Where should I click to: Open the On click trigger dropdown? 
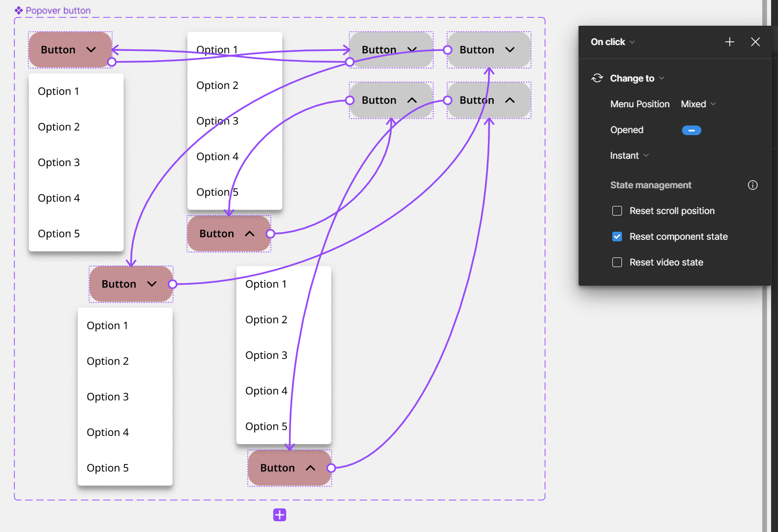tap(613, 42)
